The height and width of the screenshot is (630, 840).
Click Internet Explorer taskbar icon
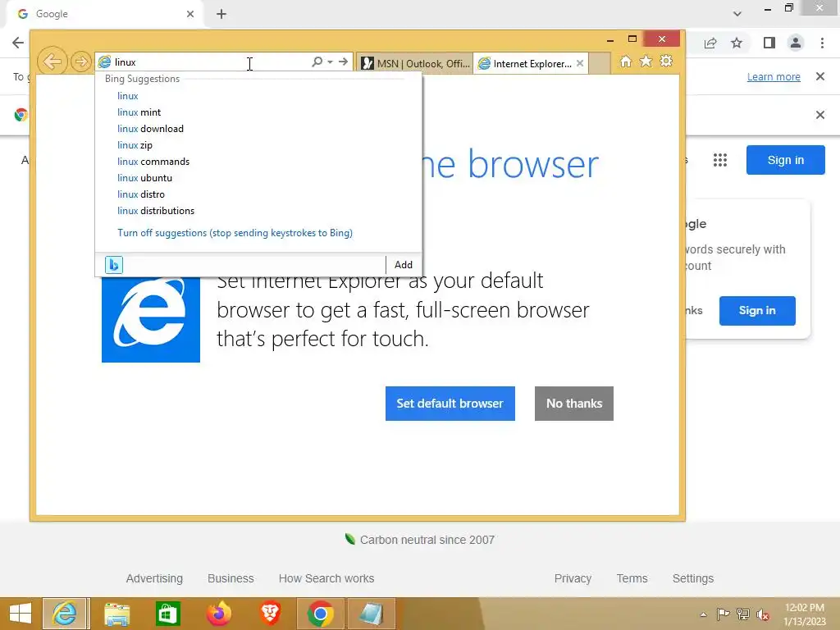pos(66,614)
